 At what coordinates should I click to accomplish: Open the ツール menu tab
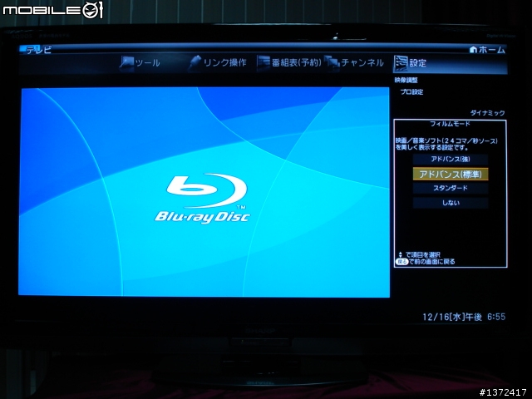tap(140, 63)
